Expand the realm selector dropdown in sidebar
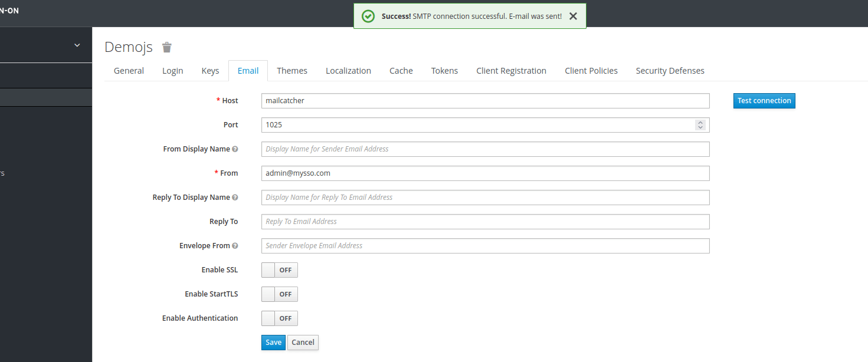This screenshot has width=868, height=362. tap(77, 44)
